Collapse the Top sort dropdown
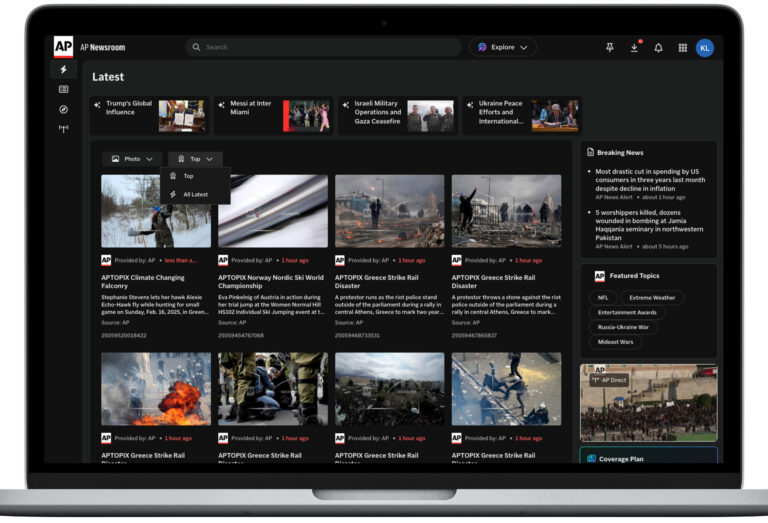 click(x=195, y=159)
